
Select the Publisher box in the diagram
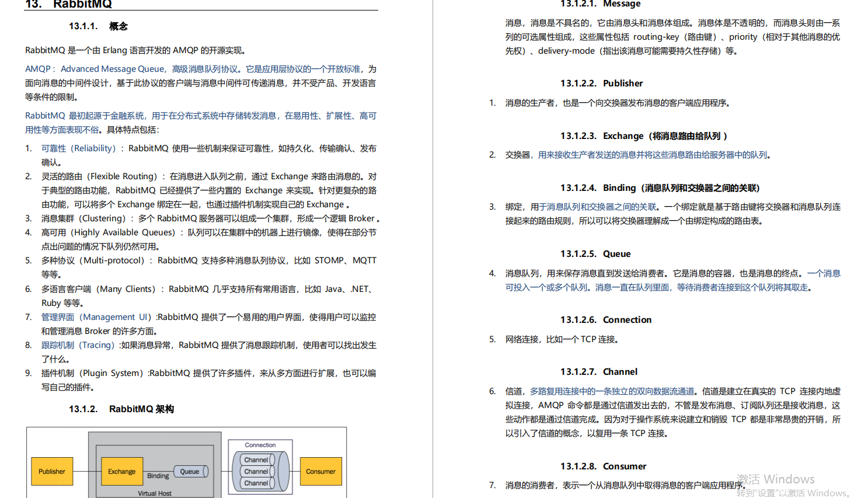coord(51,471)
